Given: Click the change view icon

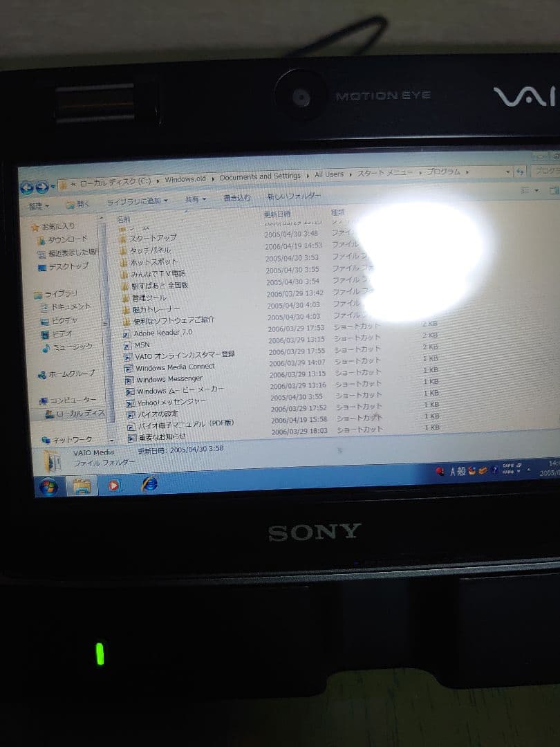Looking at the screenshot, I should pyautogui.click(x=525, y=190).
